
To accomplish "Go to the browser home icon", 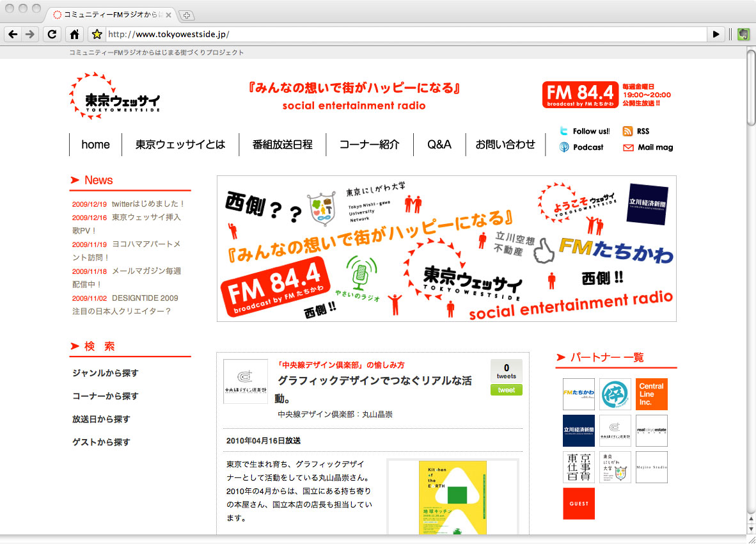I will (74, 35).
